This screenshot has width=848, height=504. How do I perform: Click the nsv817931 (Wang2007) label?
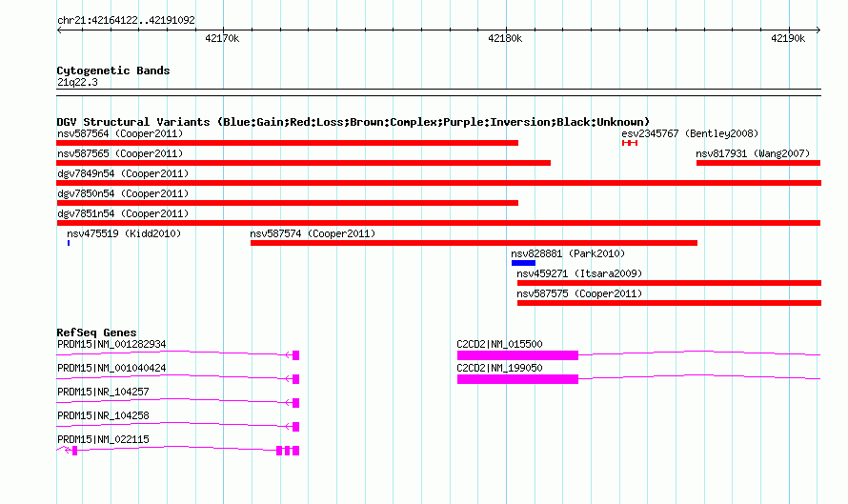pos(753,153)
